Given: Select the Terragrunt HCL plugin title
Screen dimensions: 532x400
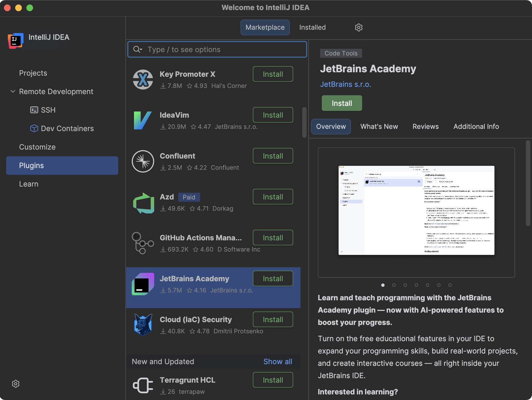Looking at the screenshot, I should 188,380.
